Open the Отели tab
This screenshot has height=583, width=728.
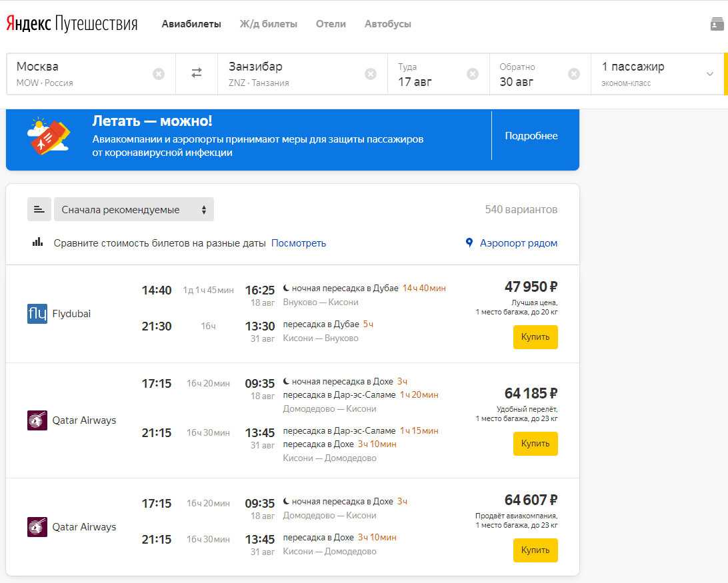coord(331,24)
